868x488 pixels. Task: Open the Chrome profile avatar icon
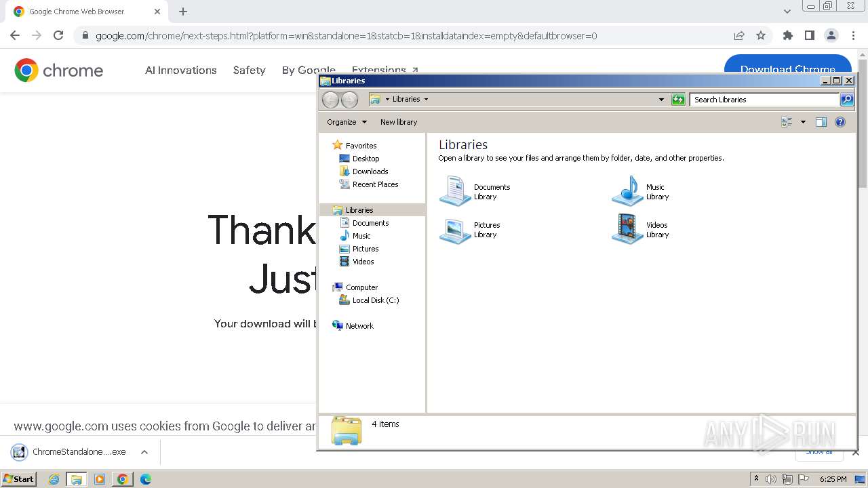tap(831, 35)
